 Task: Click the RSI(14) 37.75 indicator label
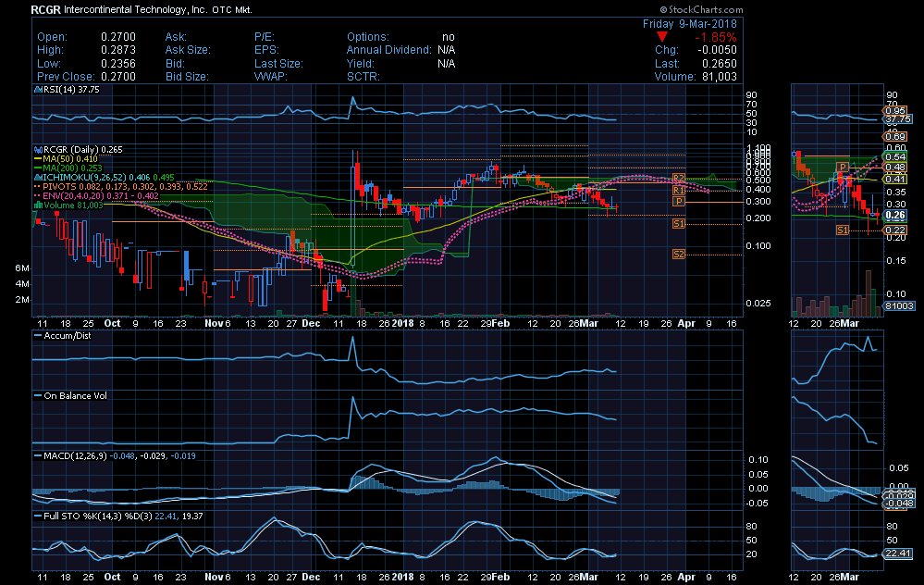tap(67, 90)
